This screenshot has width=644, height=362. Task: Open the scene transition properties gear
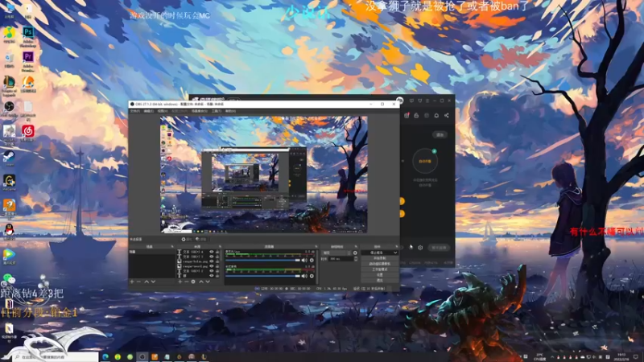355,253
